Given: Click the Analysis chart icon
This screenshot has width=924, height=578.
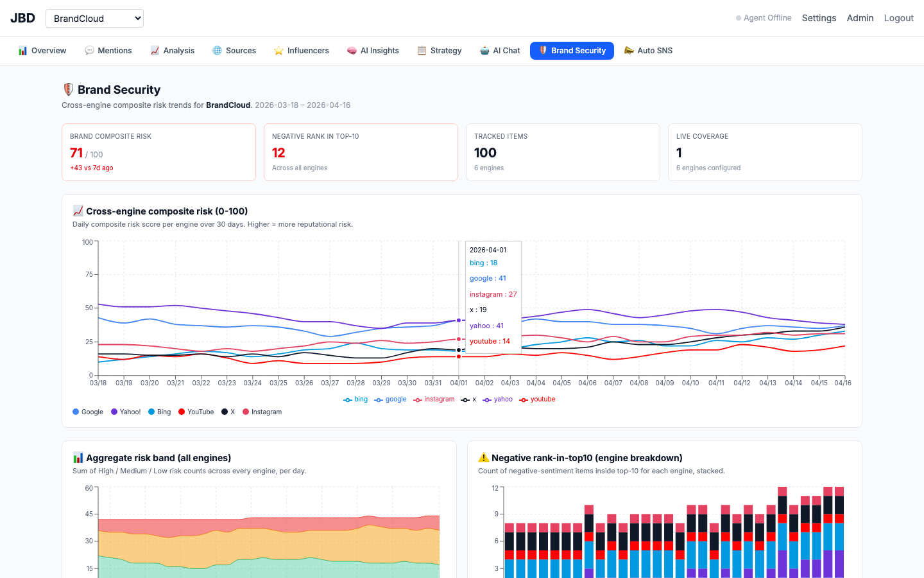Looking at the screenshot, I should pos(155,51).
